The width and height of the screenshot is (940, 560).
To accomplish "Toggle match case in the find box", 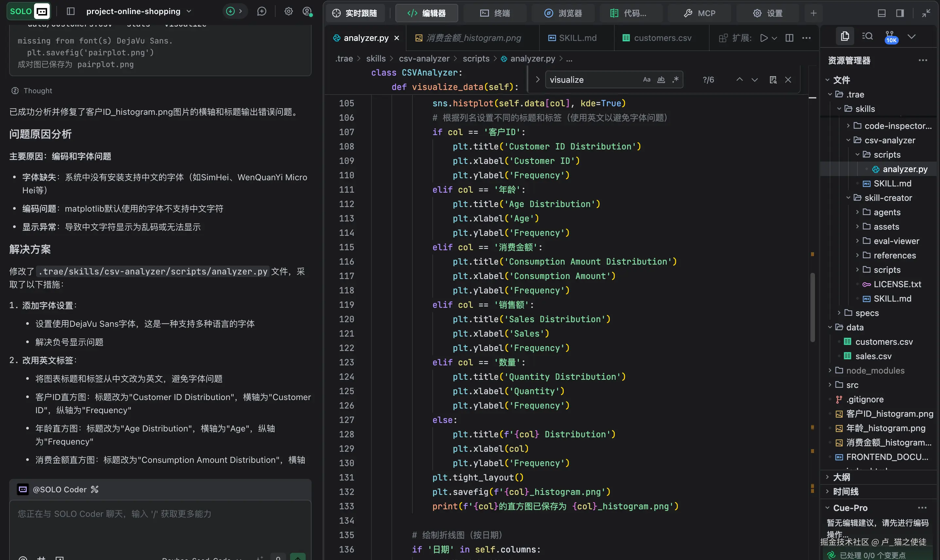I will pos(647,79).
